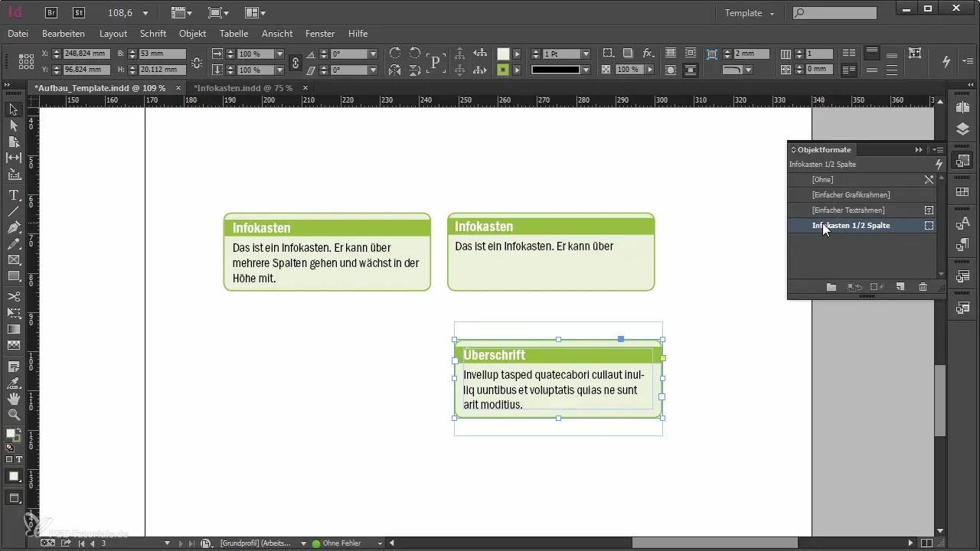Click the reference point locator grid
Screen dimensions: 980x551
coord(26,61)
